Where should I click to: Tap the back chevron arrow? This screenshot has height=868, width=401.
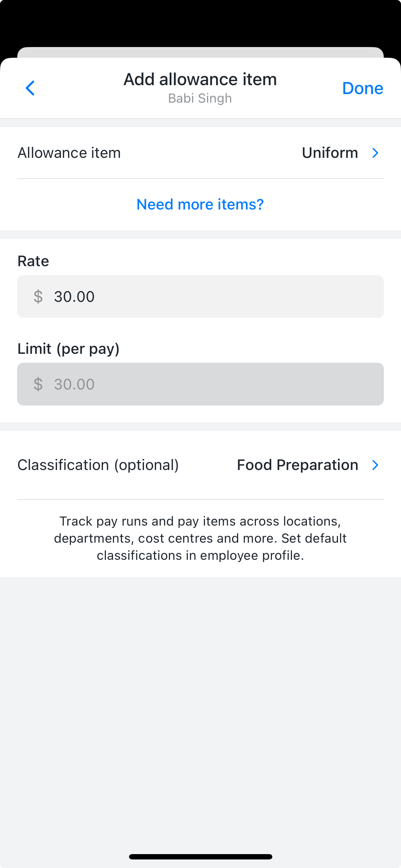[x=30, y=88]
